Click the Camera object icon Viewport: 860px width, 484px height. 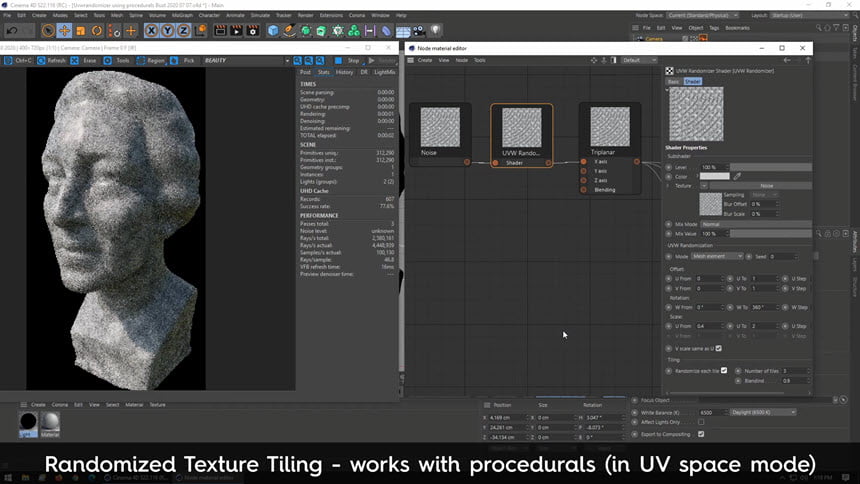click(x=419, y=31)
